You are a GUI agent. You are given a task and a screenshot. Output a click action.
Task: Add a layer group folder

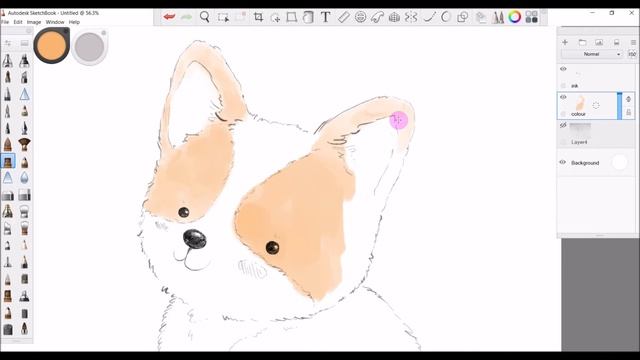pos(582,42)
